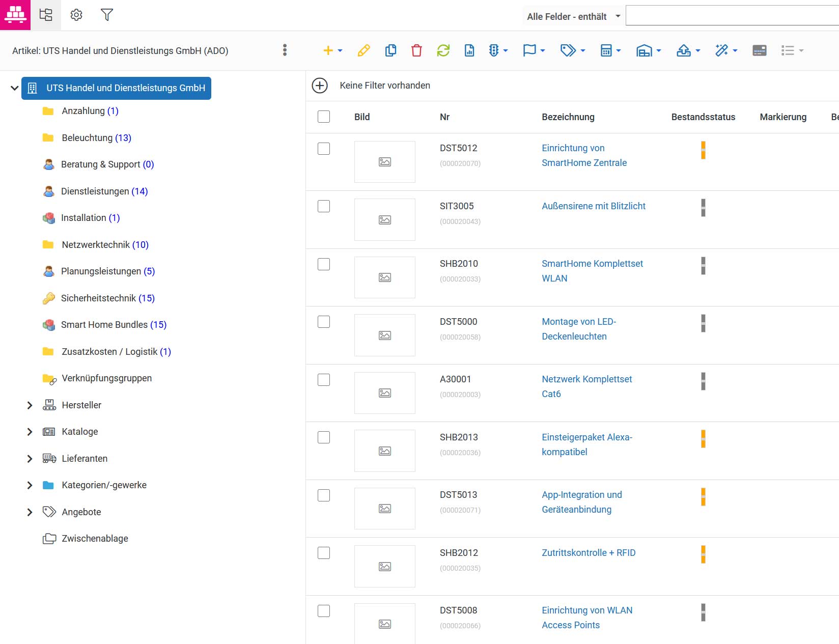Expand the Lieferanten tree node

pyautogui.click(x=30, y=459)
